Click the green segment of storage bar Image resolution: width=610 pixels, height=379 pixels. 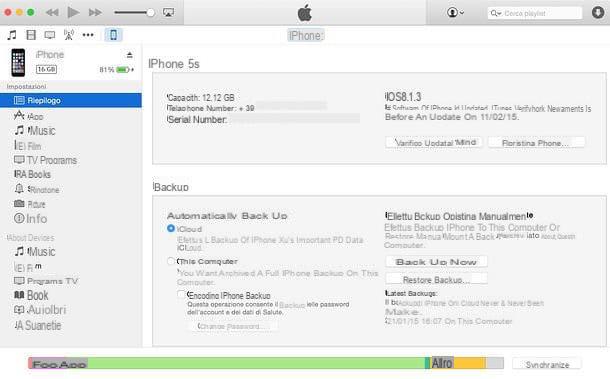pos(256,363)
